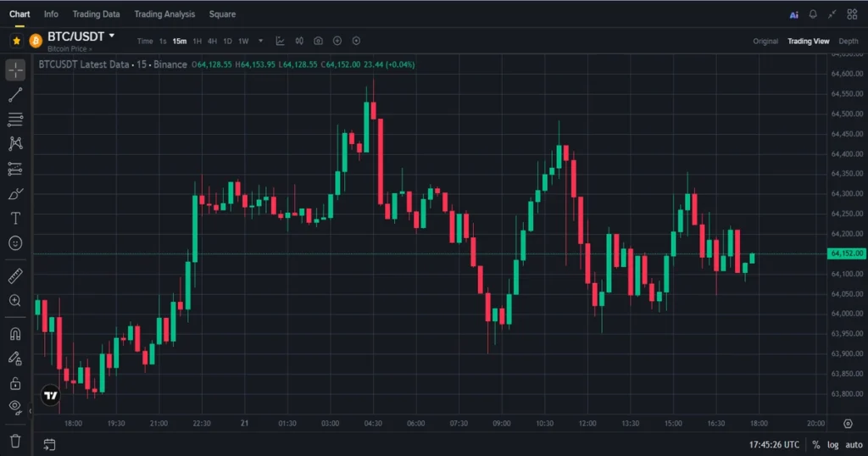This screenshot has width=868, height=456.
Task: Click the 21 date label on time axis
Action: [244, 423]
